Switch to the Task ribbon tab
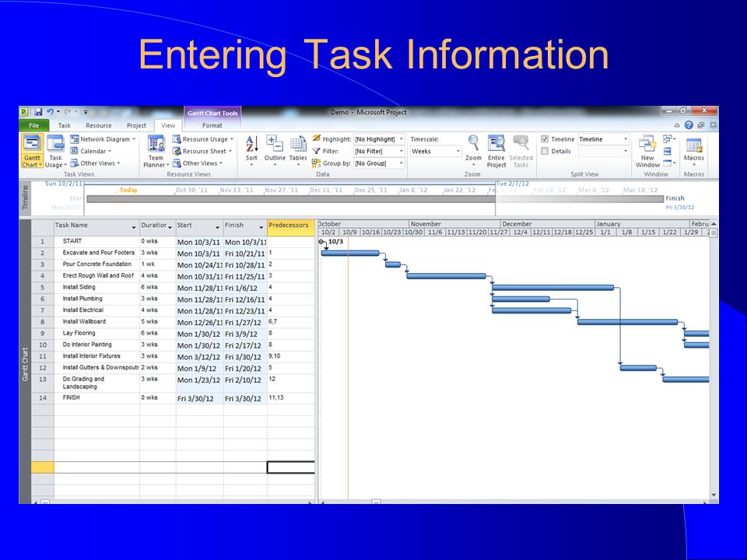The height and width of the screenshot is (560, 747). point(65,125)
